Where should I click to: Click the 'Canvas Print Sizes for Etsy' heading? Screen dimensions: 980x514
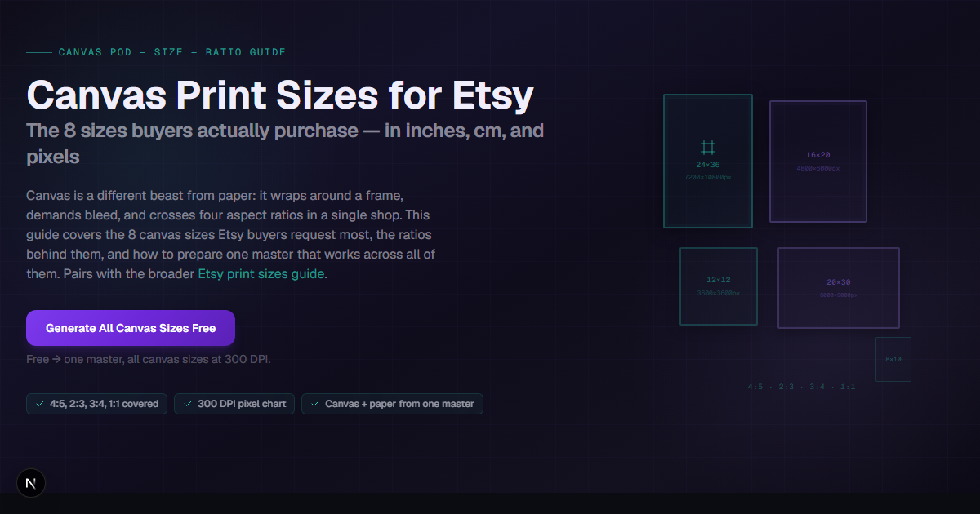point(280,95)
